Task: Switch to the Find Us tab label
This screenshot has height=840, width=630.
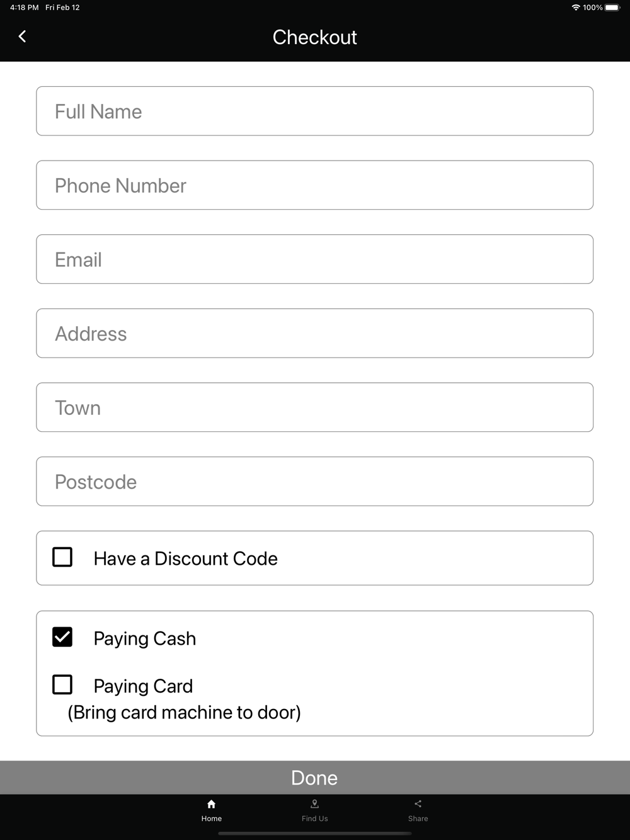Action: click(x=315, y=819)
